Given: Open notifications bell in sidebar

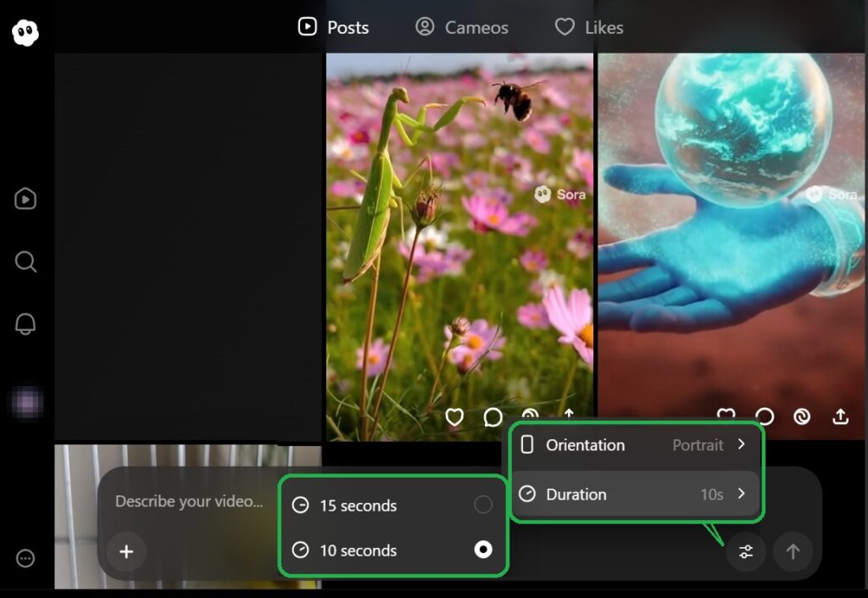Looking at the screenshot, I should tap(25, 323).
